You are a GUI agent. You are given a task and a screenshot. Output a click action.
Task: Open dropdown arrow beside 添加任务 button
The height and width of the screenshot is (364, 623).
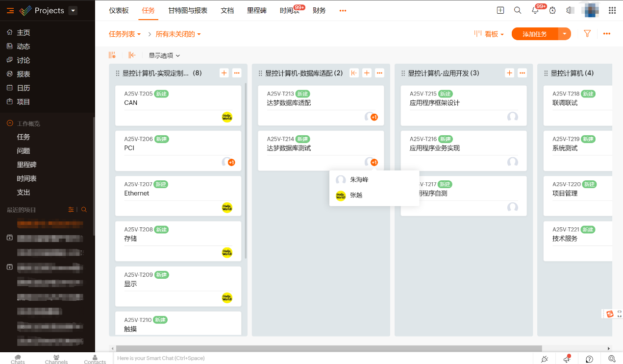tap(565, 34)
